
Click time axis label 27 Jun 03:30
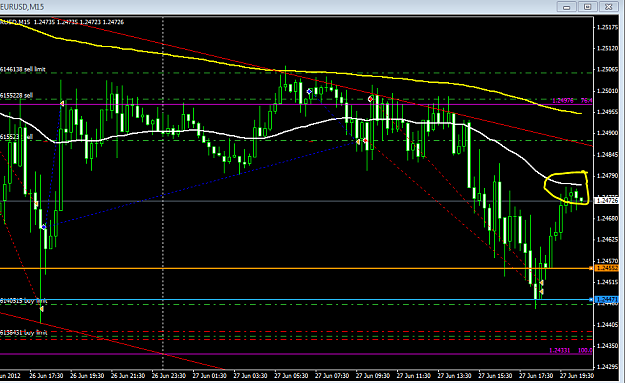(x=250, y=376)
